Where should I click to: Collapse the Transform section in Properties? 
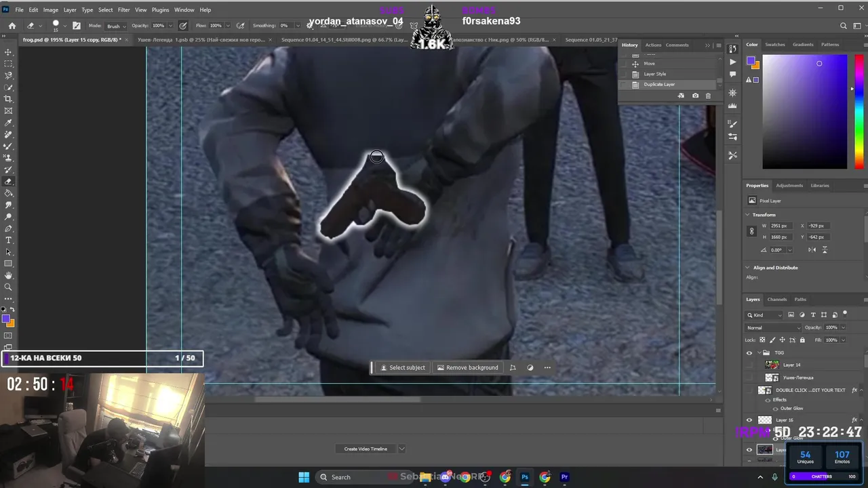tap(749, 215)
